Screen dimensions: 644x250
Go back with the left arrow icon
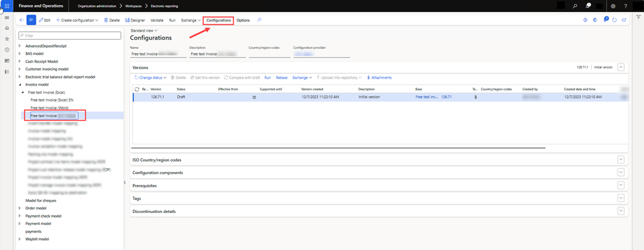[x=21, y=20]
